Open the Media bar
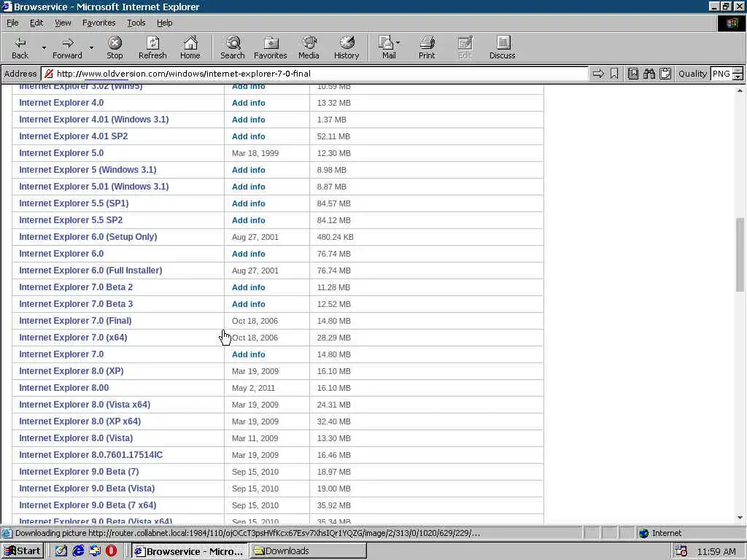Image resolution: width=747 pixels, height=560 pixels. pyautogui.click(x=309, y=47)
